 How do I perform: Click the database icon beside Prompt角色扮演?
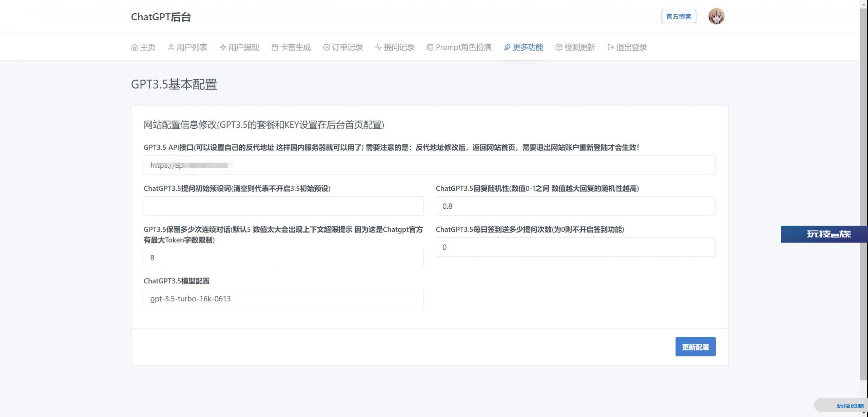(x=430, y=47)
